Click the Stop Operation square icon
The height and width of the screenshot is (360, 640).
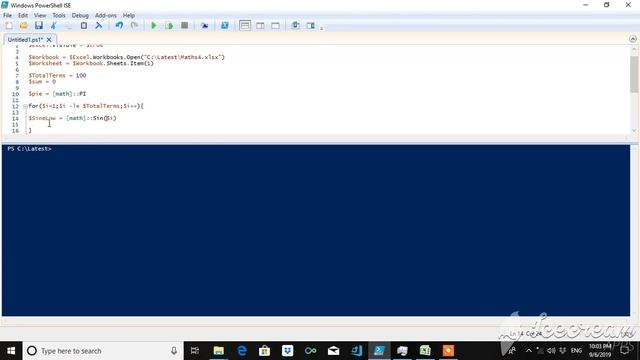(x=184, y=25)
